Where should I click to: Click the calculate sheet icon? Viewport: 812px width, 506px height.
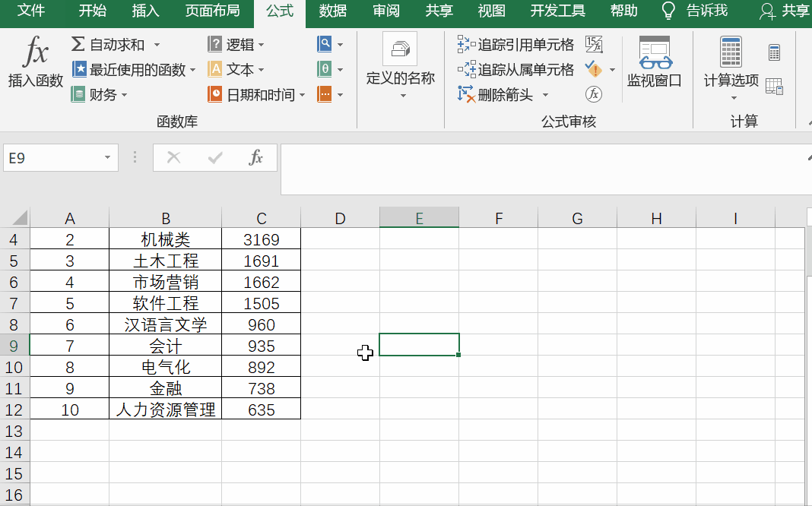pyautogui.click(x=774, y=87)
